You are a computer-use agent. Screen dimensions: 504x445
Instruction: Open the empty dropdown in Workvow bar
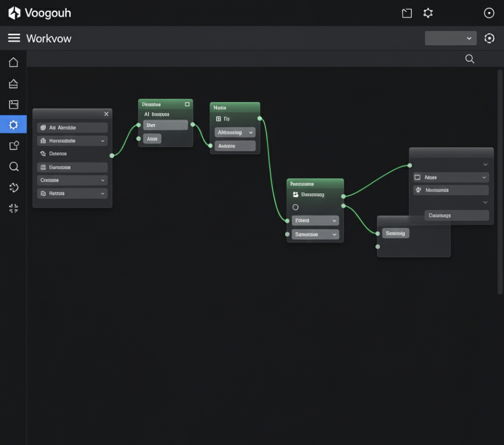(451, 38)
